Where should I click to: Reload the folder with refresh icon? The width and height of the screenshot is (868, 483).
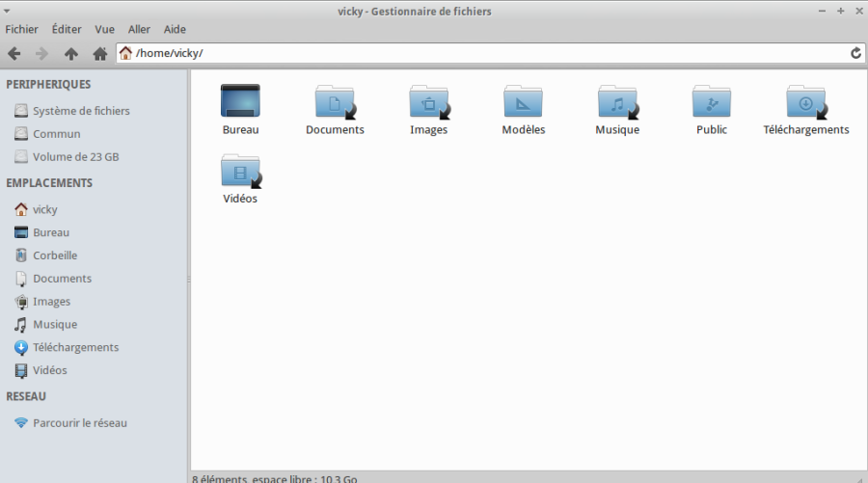855,53
